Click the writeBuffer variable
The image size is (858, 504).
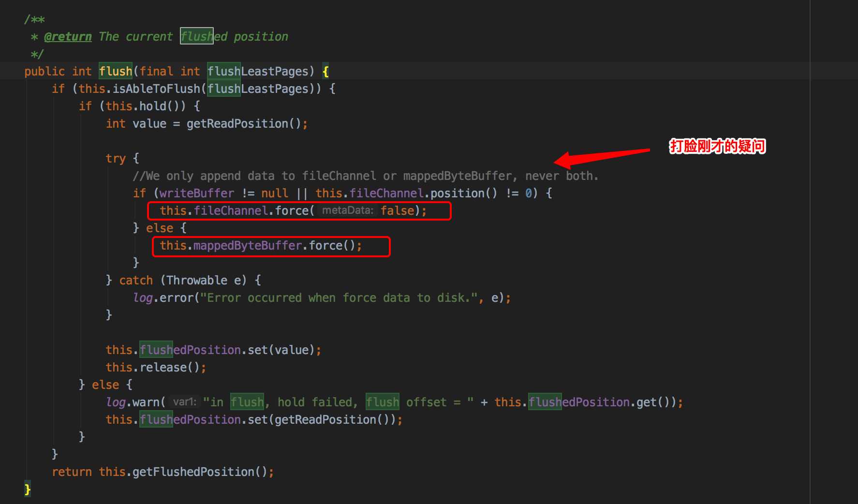(197, 193)
